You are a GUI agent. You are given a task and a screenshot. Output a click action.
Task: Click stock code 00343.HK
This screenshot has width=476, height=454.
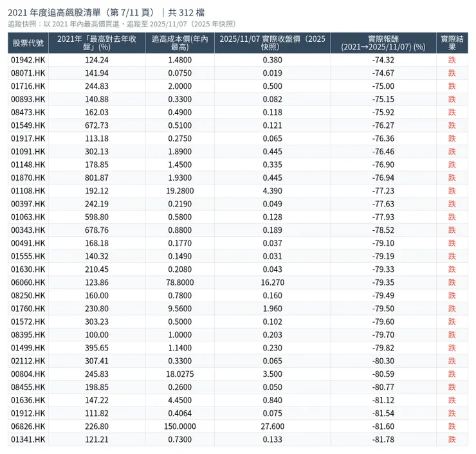click(28, 230)
